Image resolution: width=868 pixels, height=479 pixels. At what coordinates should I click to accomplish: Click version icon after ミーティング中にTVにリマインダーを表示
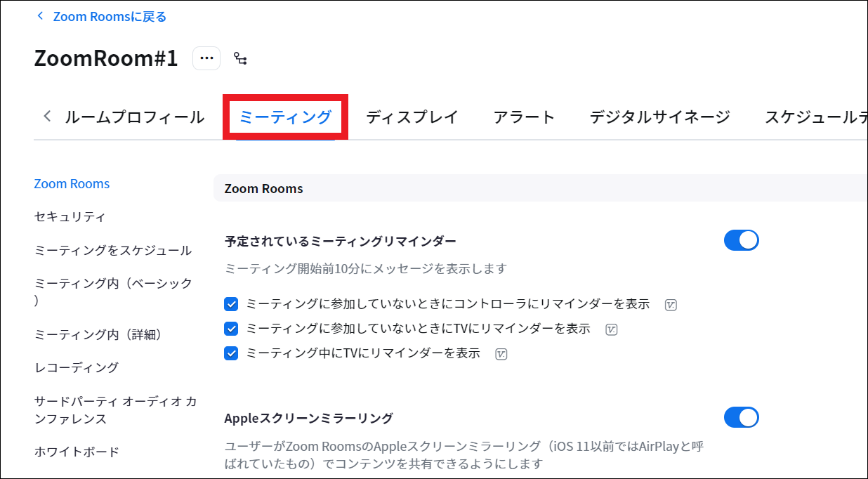(501, 354)
